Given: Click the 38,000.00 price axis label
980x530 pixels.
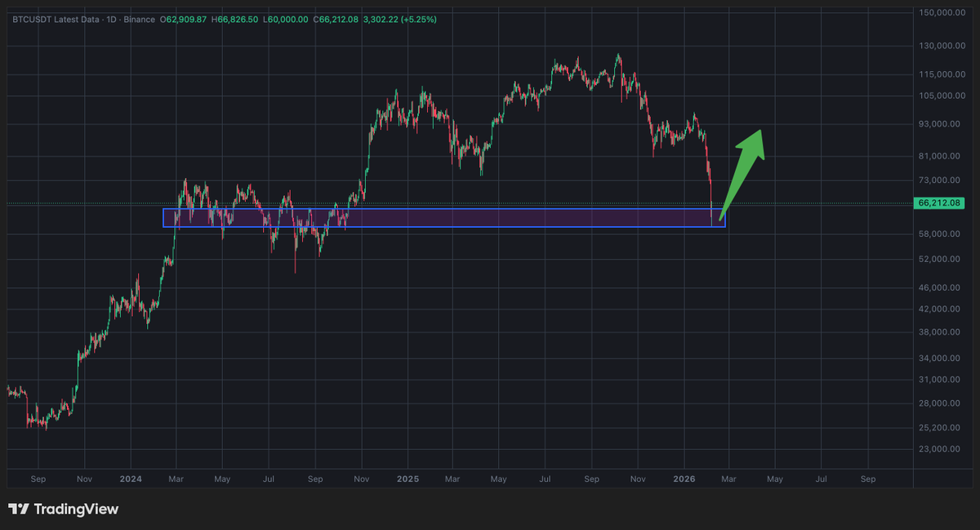Looking at the screenshot, I should coord(939,332).
